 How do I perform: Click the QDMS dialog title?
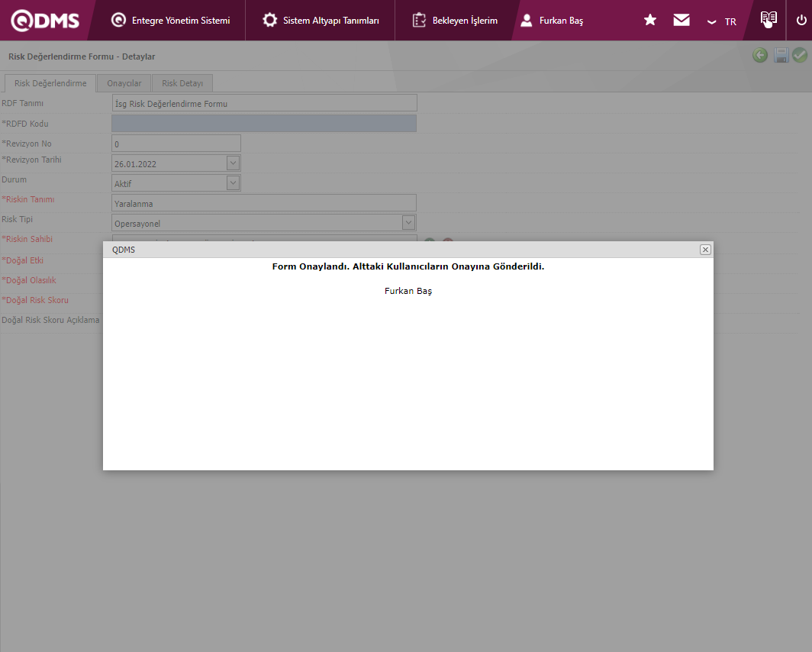[124, 250]
